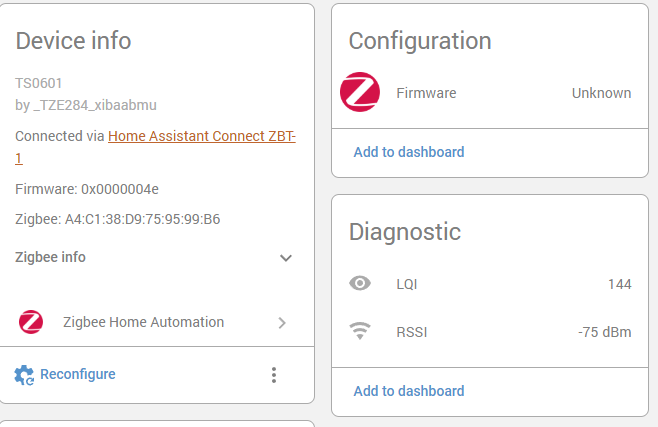Open the RSSI sensor showing -75 dBm
The width and height of the screenshot is (658, 427).
[x=490, y=332]
